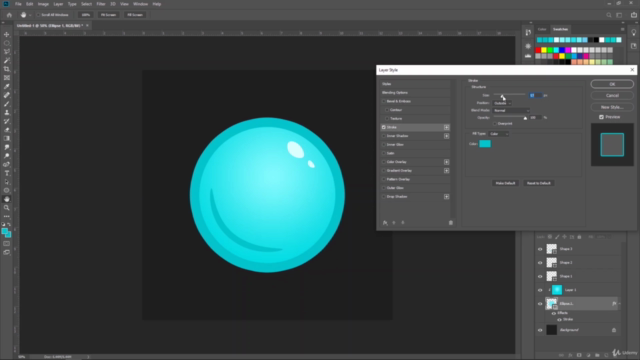This screenshot has height=360, width=640.
Task: Add another Drop Shadow with plus button
Action: tap(447, 197)
